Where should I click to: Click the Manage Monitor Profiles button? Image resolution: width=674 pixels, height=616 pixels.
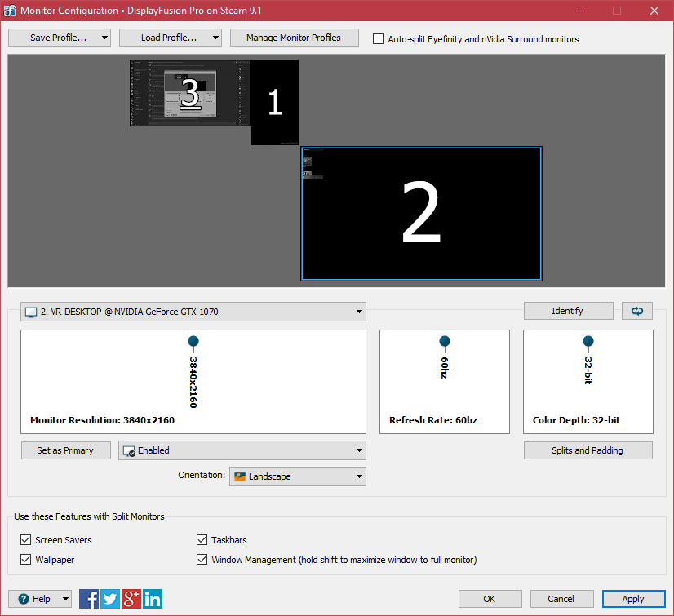point(293,38)
